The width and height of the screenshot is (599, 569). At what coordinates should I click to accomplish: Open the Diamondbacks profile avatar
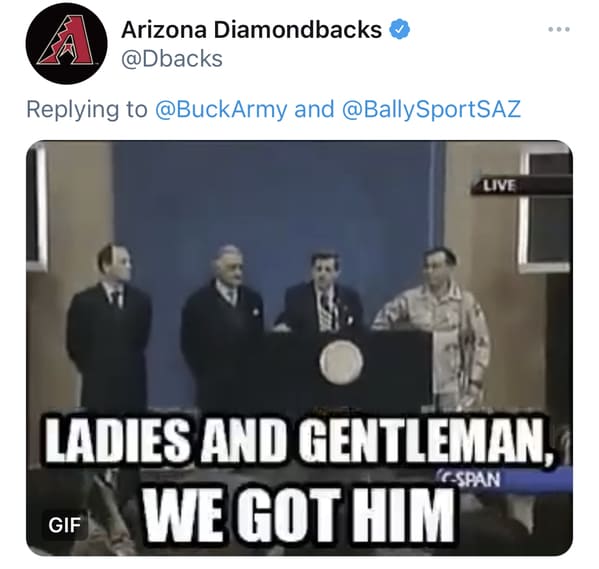(67, 44)
